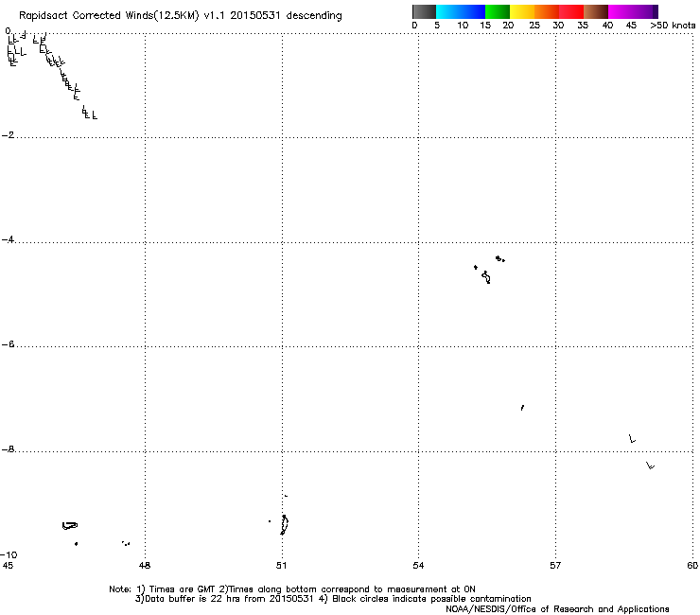
Task: Click the date '20150531' in the title
Action: point(254,16)
